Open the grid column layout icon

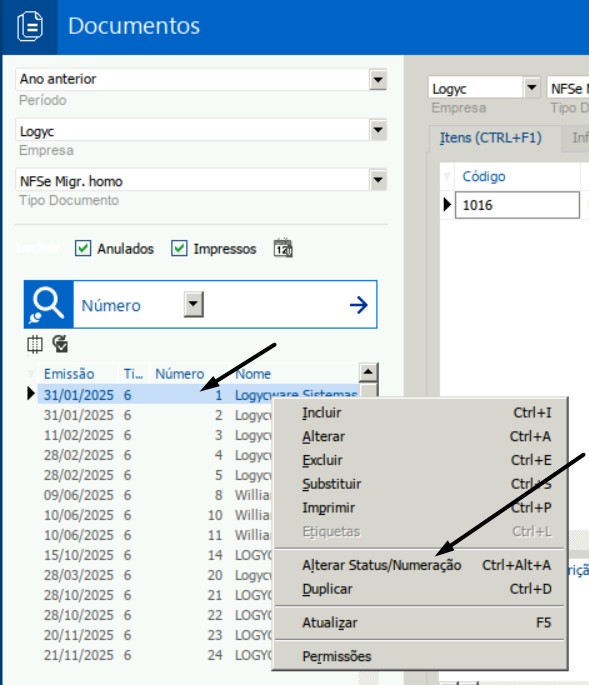click(35, 344)
